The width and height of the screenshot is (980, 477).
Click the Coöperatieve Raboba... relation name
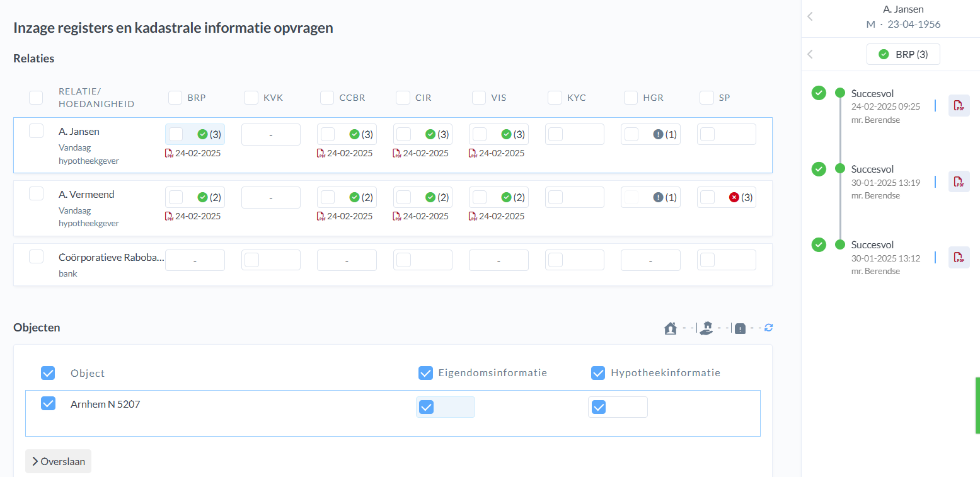[x=111, y=258]
